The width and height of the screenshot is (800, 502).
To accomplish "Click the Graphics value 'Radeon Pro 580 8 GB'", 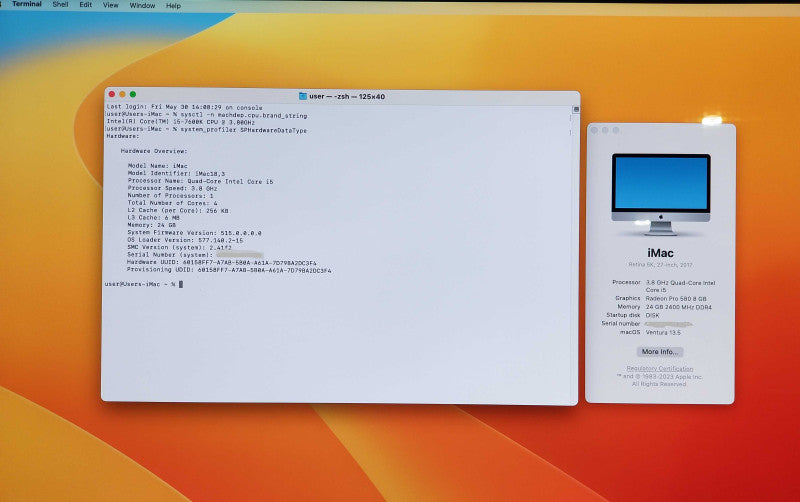I will (x=676, y=298).
